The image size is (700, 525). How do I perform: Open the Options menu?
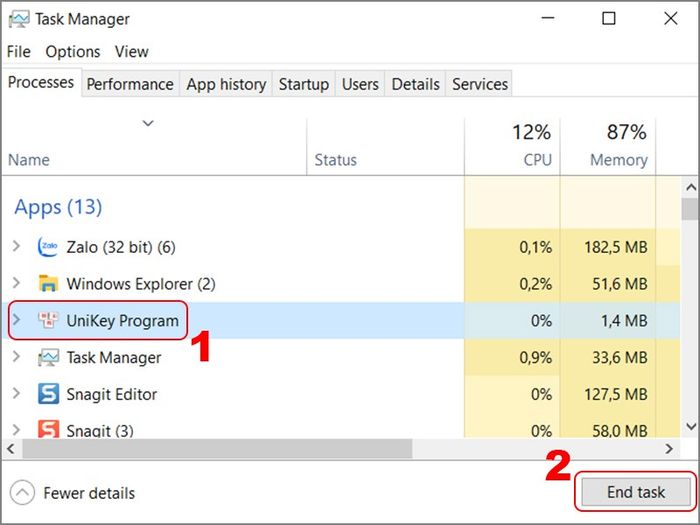72,52
